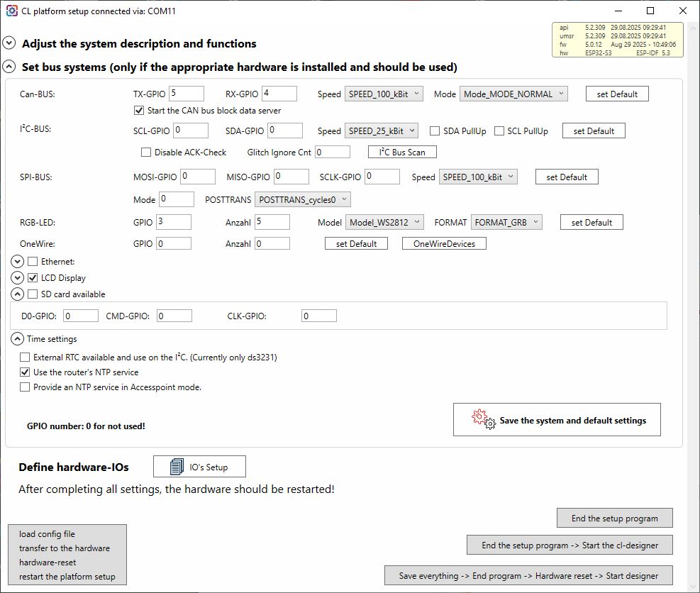Click the documents icon on IO's Setup button

pyautogui.click(x=177, y=467)
